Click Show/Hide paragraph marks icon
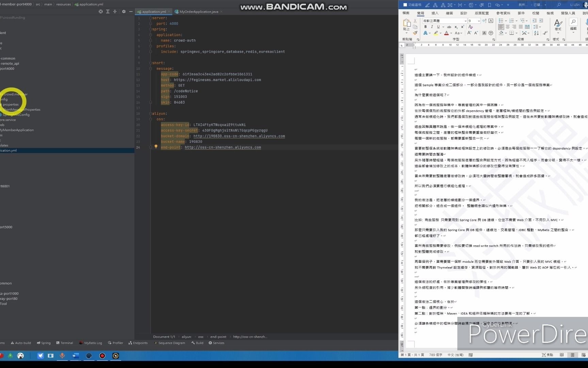The image size is (588, 368). point(545,33)
